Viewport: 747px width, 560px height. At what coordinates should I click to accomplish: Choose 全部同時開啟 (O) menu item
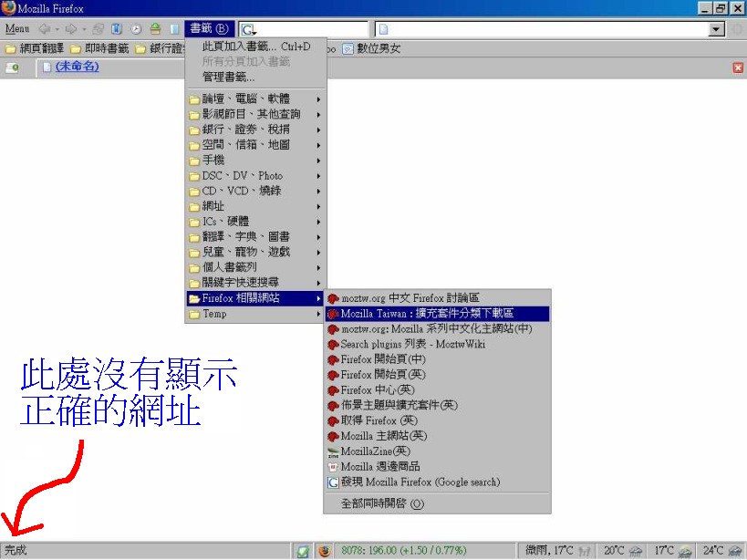point(437,503)
